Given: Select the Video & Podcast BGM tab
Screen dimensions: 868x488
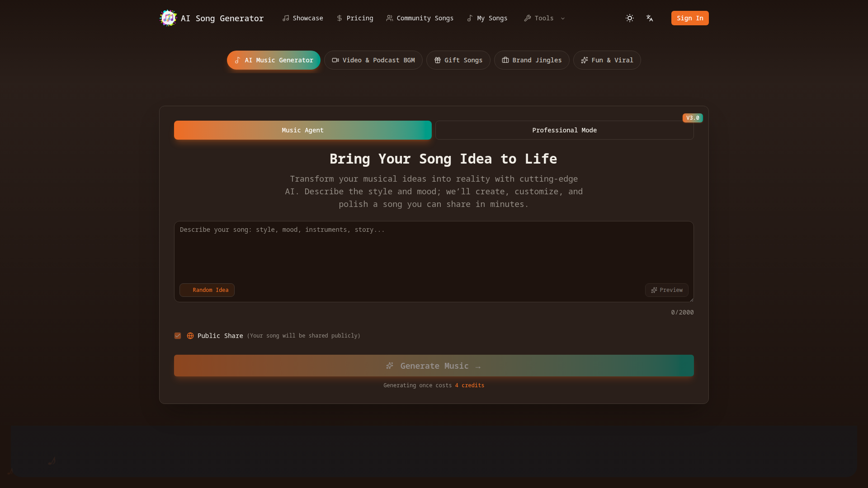Looking at the screenshot, I should pyautogui.click(x=373, y=60).
